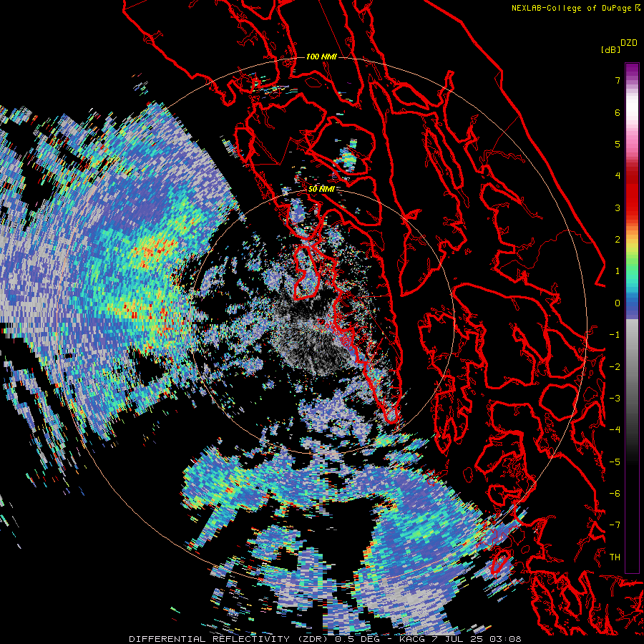
Task: Click the 4 value on color scale
Action: [x=618, y=176]
